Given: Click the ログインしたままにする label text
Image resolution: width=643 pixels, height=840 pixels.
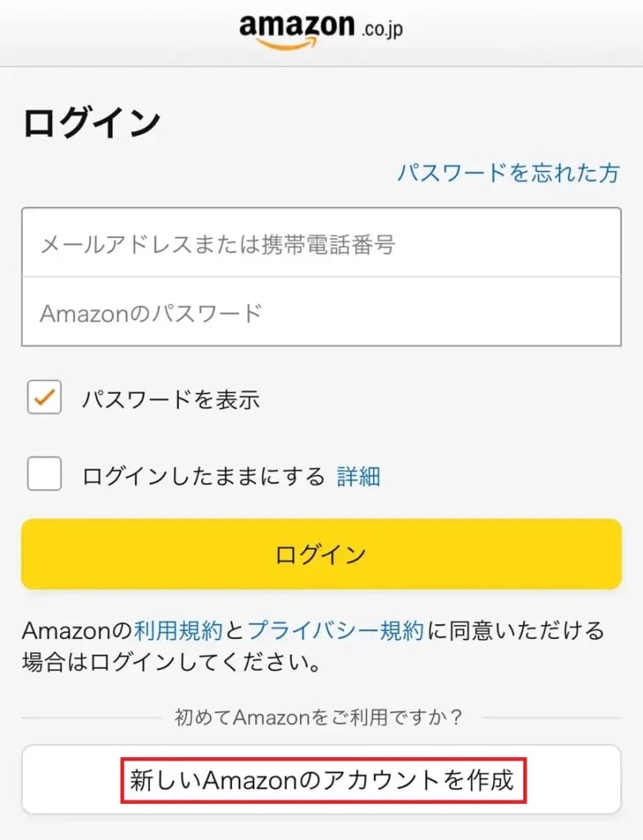Looking at the screenshot, I should coord(203,477).
